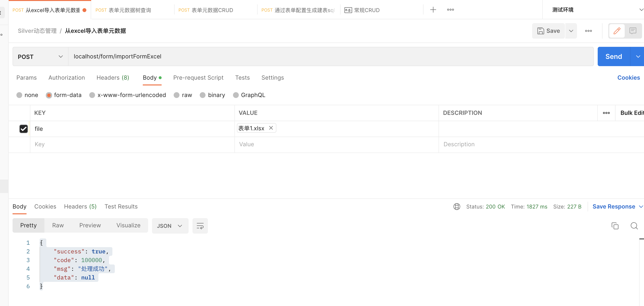Select the edit pencil icon

coord(617,30)
